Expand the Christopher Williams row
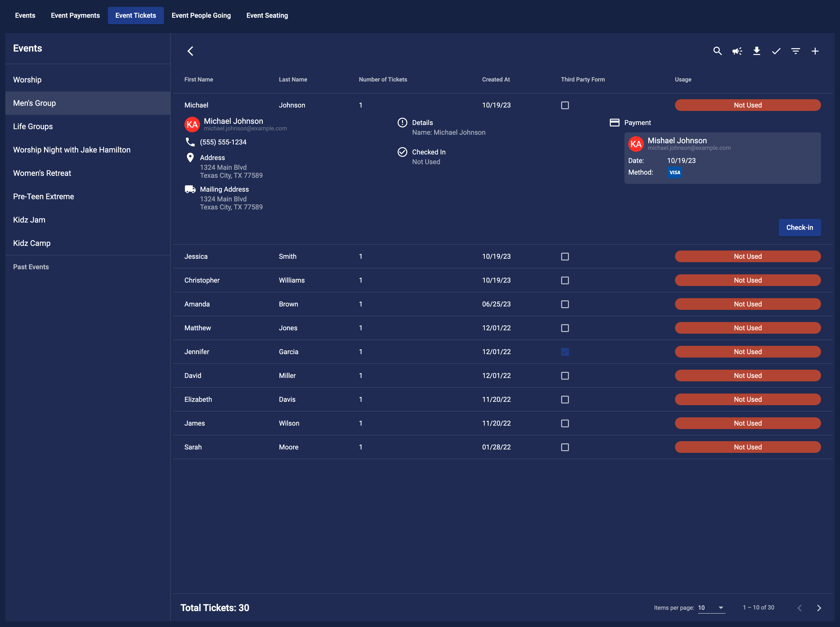840x627 pixels. click(x=502, y=280)
